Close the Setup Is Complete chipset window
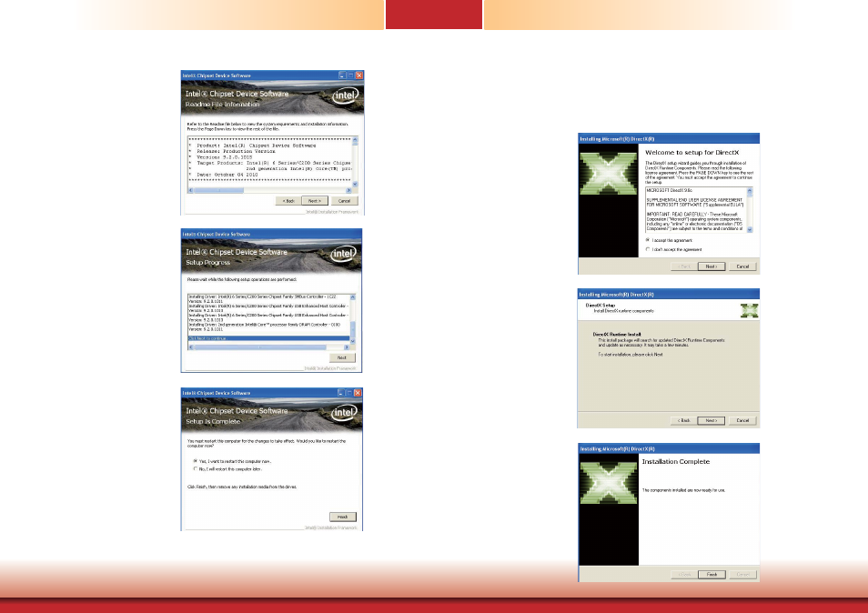 (x=358, y=393)
